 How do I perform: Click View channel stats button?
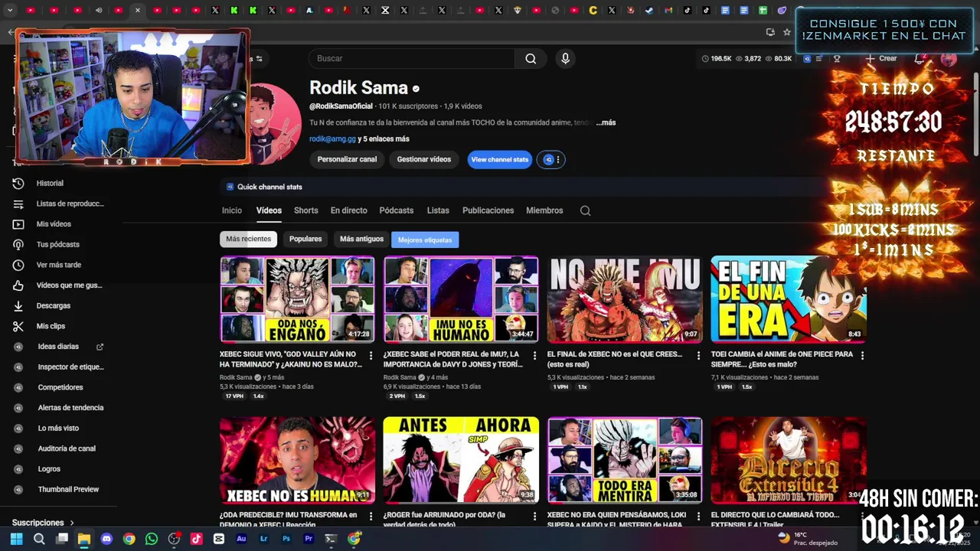point(499,159)
